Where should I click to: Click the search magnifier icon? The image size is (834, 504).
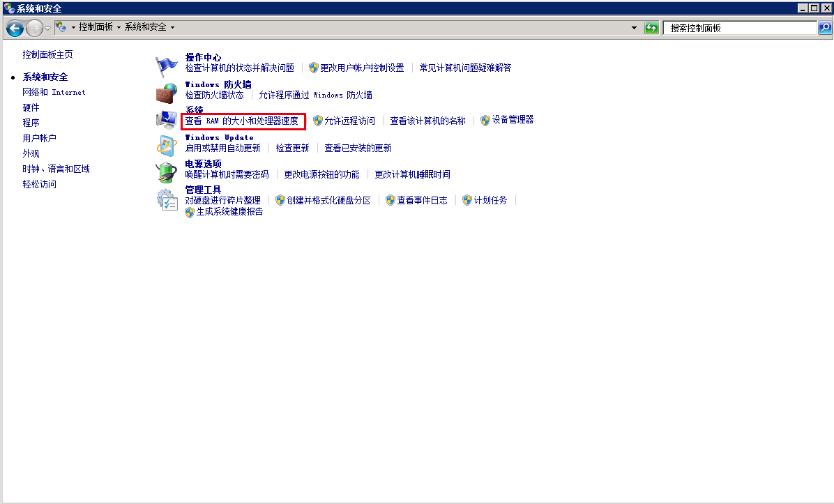(824, 27)
